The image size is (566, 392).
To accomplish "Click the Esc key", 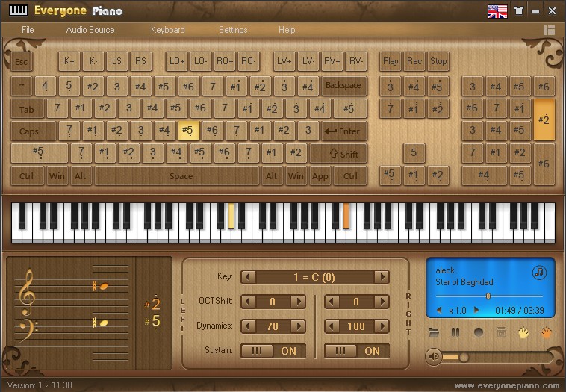I will (22, 62).
